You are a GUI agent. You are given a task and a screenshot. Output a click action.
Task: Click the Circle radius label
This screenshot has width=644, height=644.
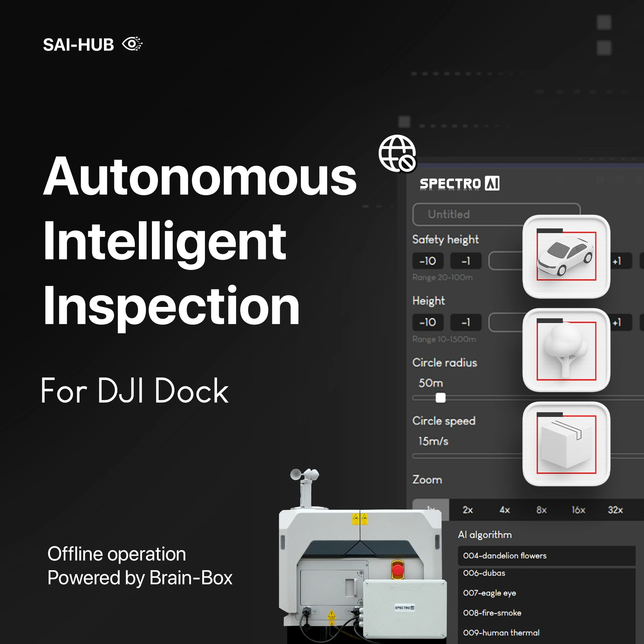coord(445,363)
